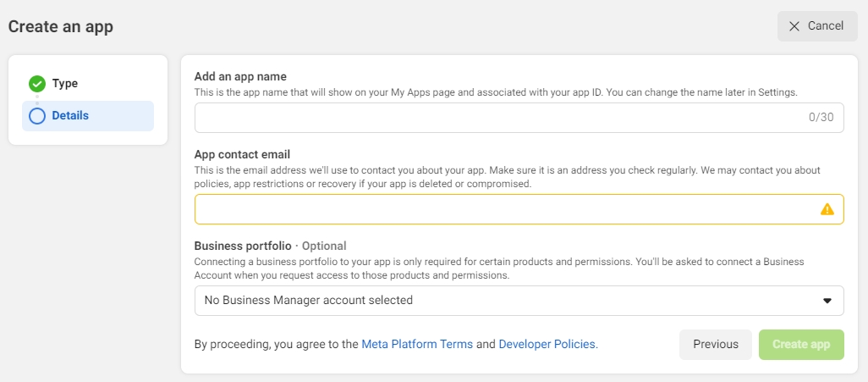Click the Previous button

point(715,345)
